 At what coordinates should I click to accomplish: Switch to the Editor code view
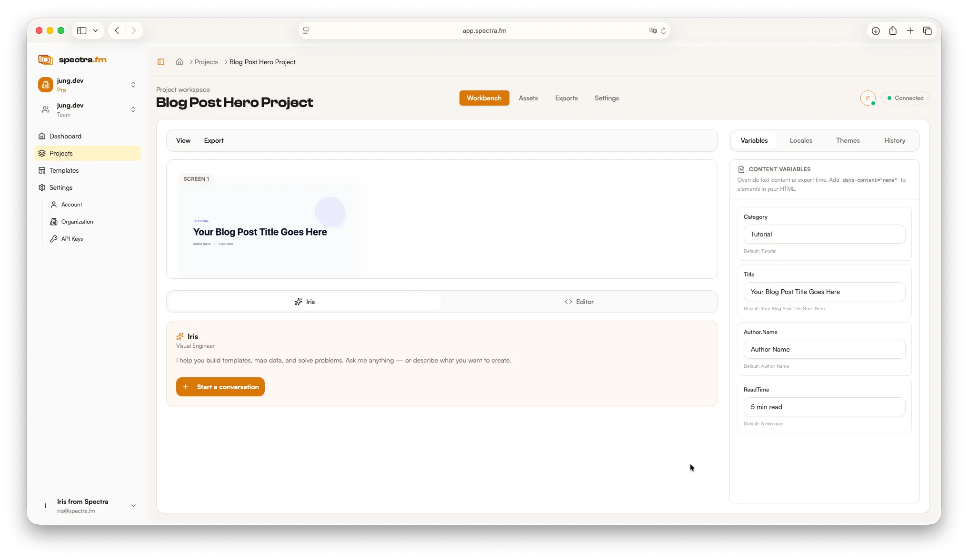coord(579,301)
